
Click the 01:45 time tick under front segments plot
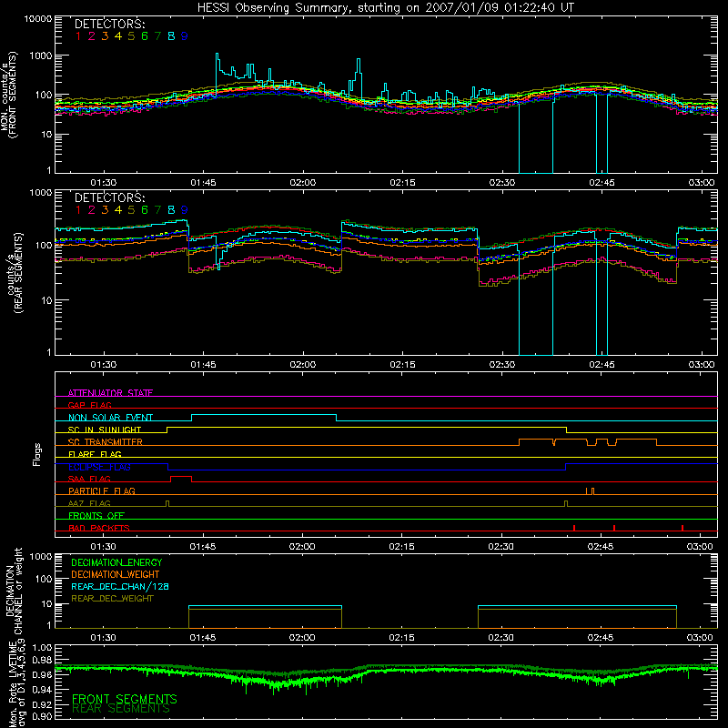[x=203, y=183]
